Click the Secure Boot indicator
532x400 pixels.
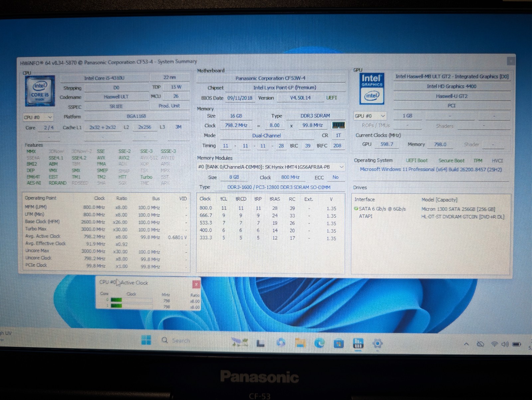451,160
